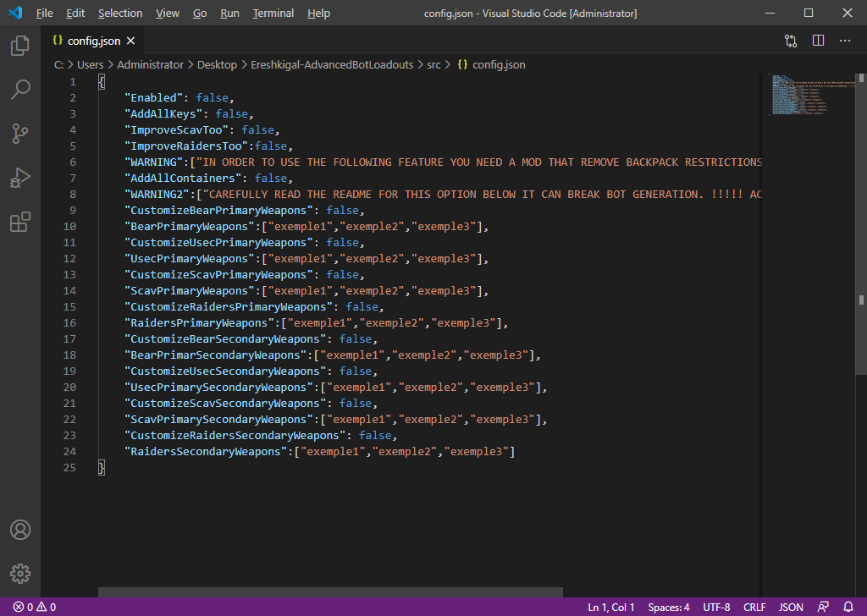Click the "WARNING2" key on line 8
The height and width of the screenshot is (616, 867).
point(157,194)
